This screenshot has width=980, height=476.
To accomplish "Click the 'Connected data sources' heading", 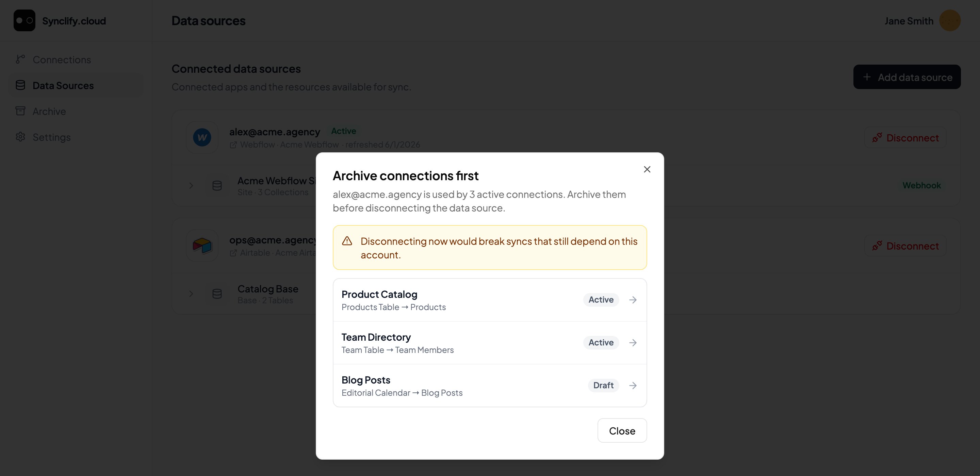I will click(236, 69).
